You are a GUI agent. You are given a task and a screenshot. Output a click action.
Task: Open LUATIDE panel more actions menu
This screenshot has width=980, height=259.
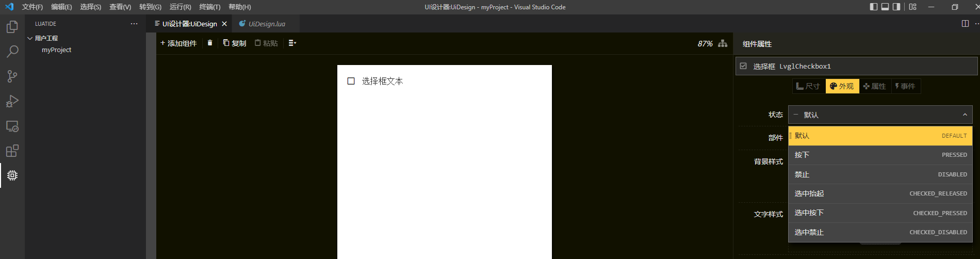pos(134,24)
